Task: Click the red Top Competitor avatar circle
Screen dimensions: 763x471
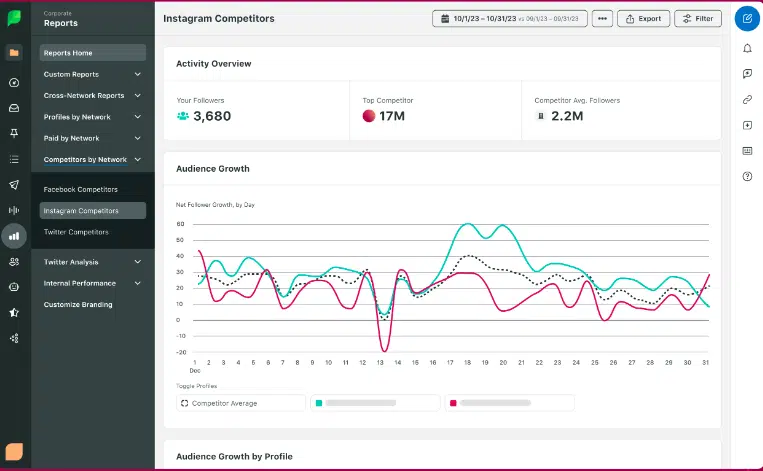Action: (369, 116)
